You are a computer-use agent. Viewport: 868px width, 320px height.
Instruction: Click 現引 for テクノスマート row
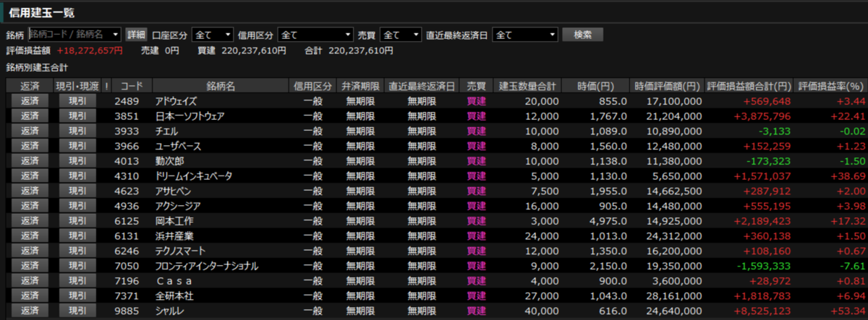77,251
